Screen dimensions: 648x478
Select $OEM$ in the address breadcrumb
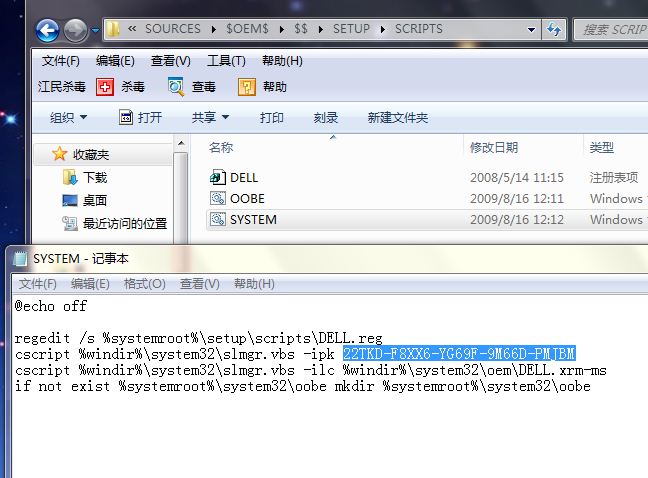(247, 29)
